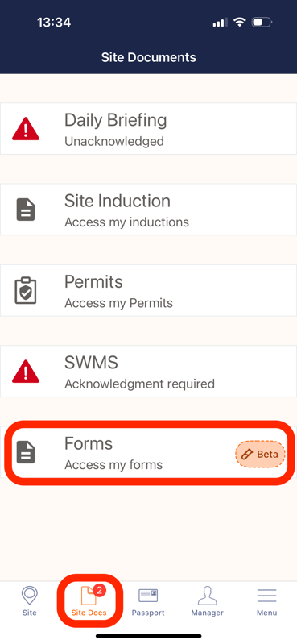Tap the location pin Site icon
297x644 pixels.
[x=29, y=596]
